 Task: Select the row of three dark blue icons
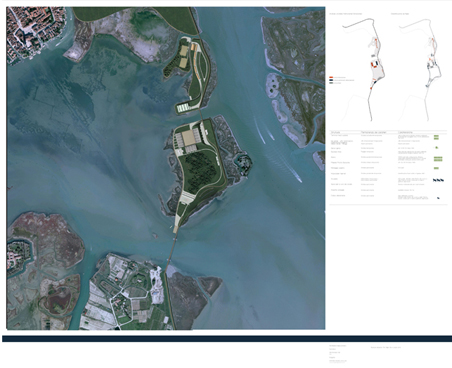click(438, 180)
